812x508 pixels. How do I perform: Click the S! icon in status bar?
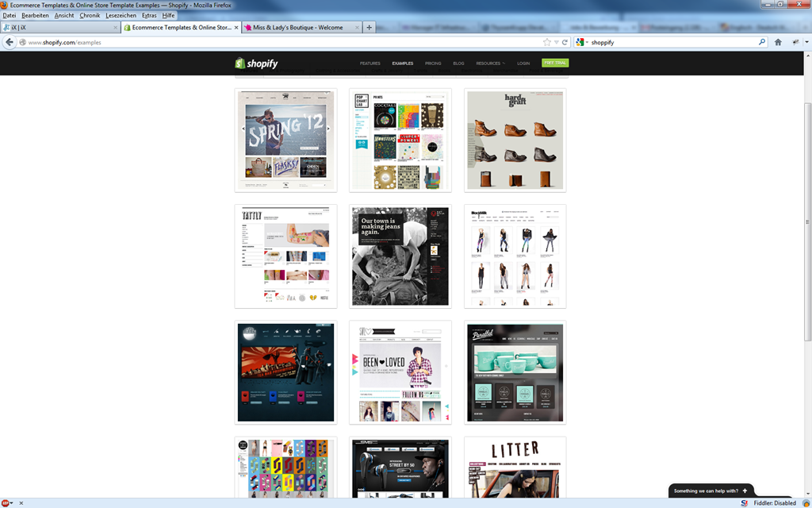745,502
